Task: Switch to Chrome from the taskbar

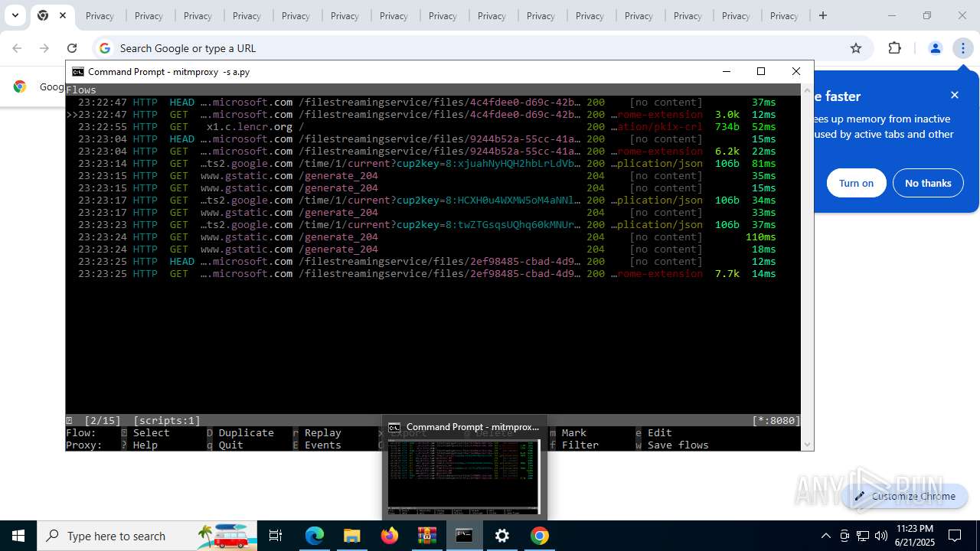Action: pos(540,536)
